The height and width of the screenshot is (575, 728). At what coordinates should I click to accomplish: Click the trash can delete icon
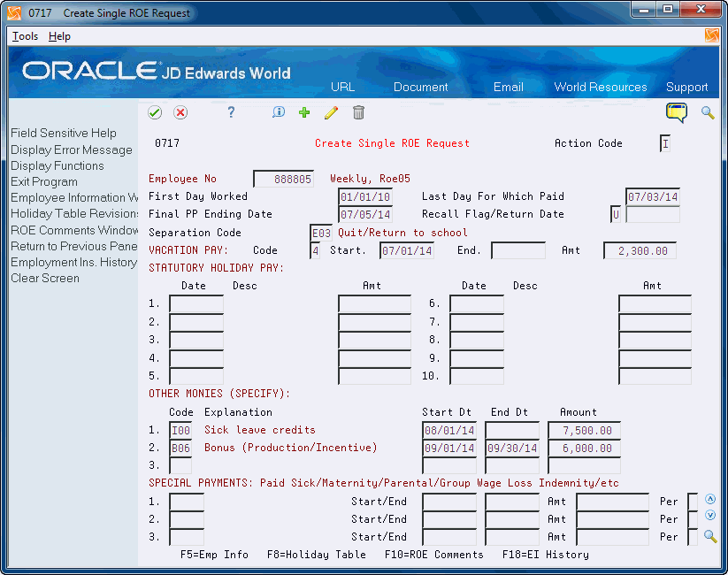(x=358, y=112)
